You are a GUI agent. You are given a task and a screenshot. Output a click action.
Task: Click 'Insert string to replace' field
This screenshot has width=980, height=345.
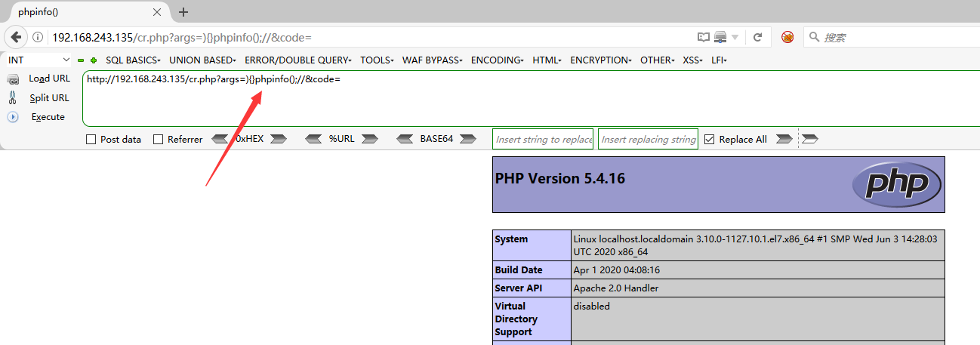tap(543, 139)
